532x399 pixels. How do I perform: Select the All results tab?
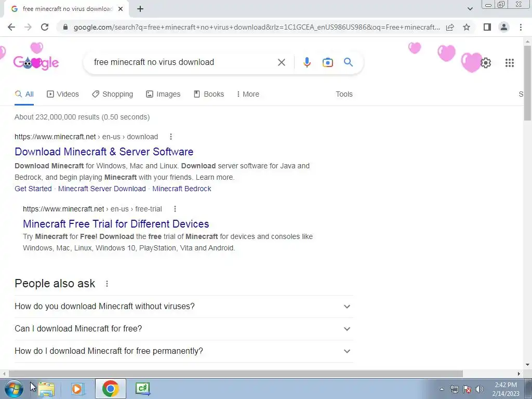24,95
